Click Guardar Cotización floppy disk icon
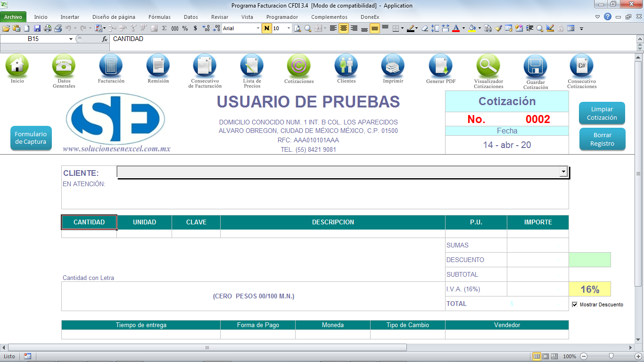644x362 pixels. pos(535,66)
